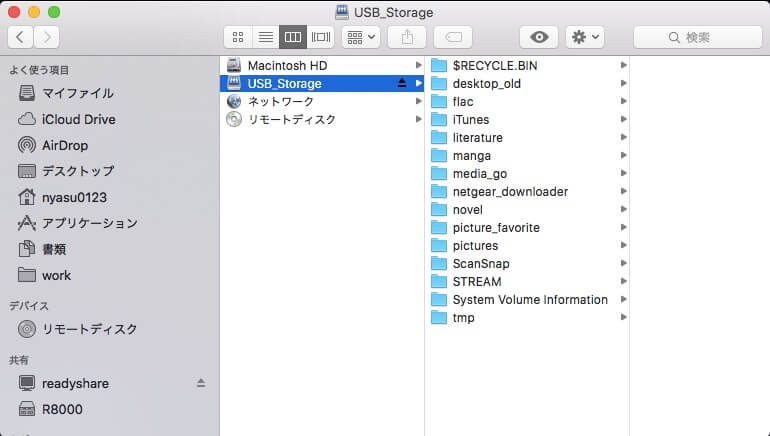The width and height of the screenshot is (770, 436).
Task: Click the USB_Storage window title icon
Action: coord(342,12)
